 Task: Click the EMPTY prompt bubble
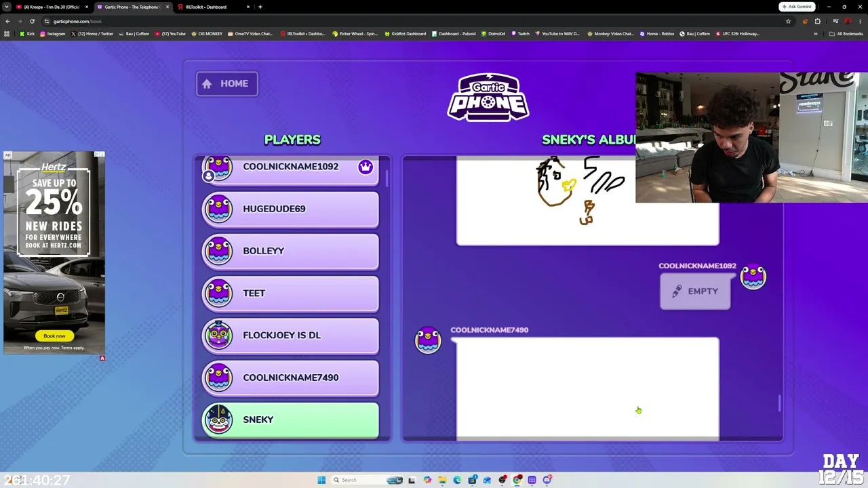(x=695, y=291)
